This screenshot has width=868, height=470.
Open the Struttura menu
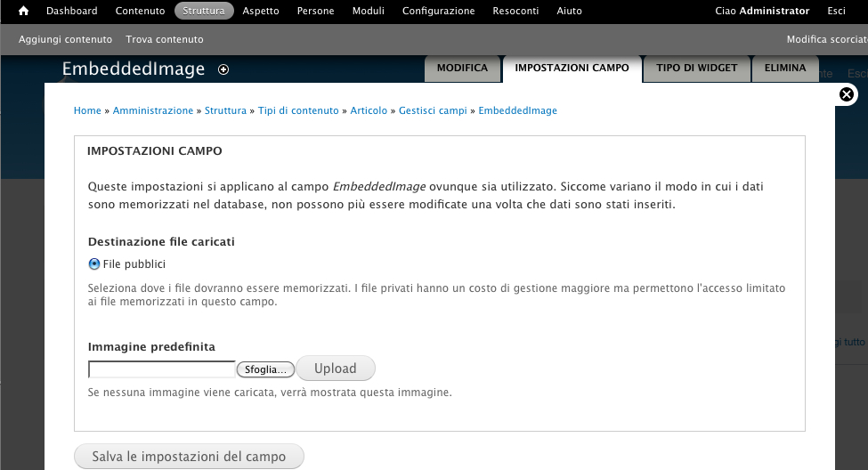click(204, 11)
